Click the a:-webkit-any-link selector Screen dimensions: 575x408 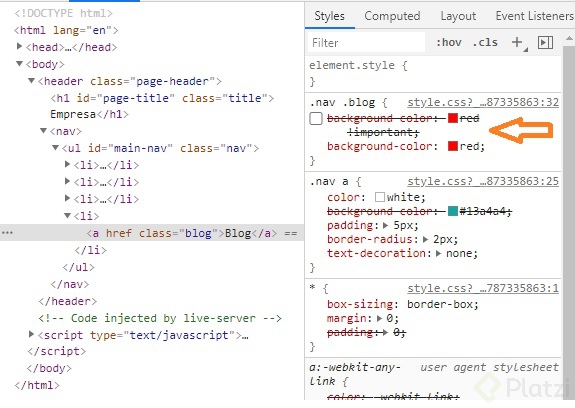pos(355,374)
